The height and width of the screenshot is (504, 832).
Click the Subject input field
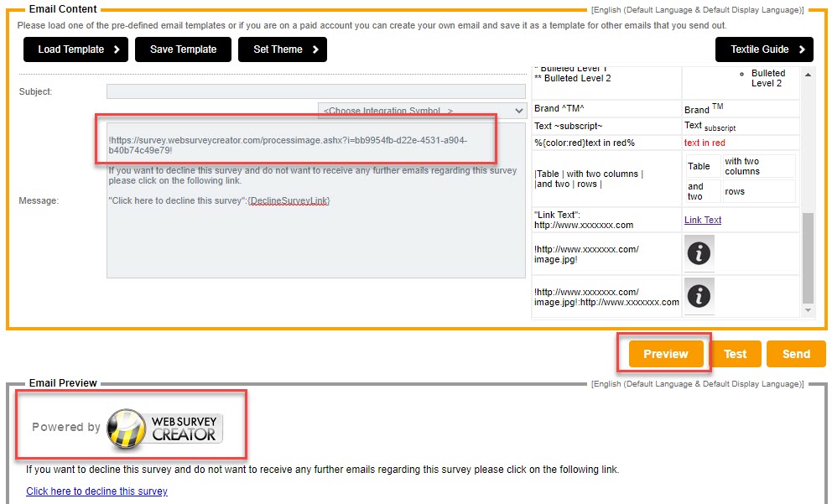point(315,91)
